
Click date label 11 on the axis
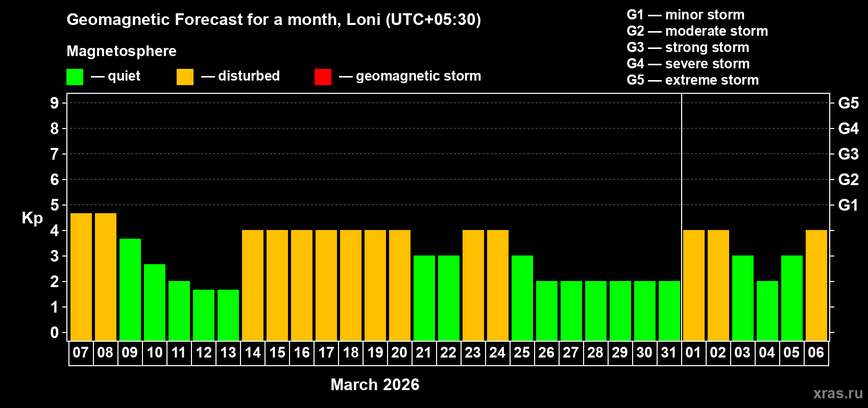[x=179, y=352]
